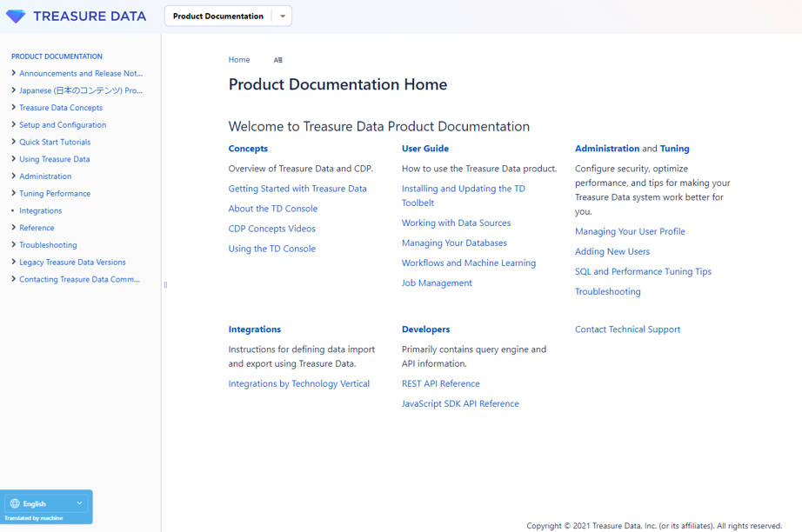The width and height of the screenshot is (802, 532).
Task: Open Managing Your User Profile link
Action: coord(630,231)
